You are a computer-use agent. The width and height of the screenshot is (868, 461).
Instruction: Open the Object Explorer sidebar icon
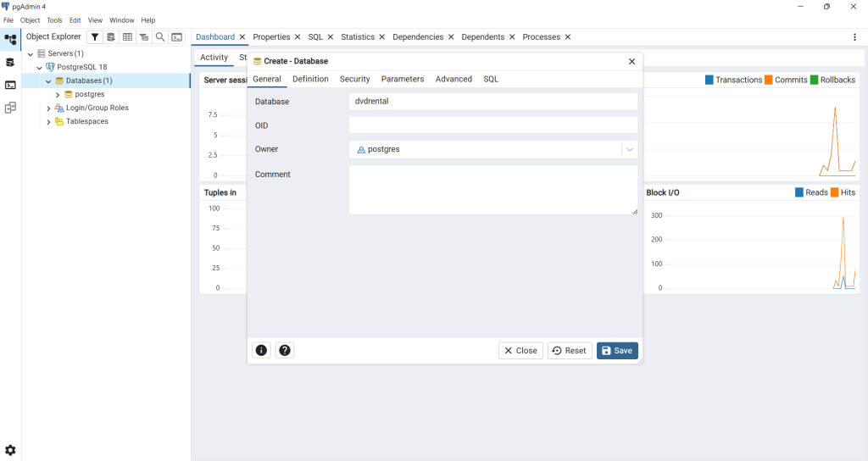click(10, 39)
